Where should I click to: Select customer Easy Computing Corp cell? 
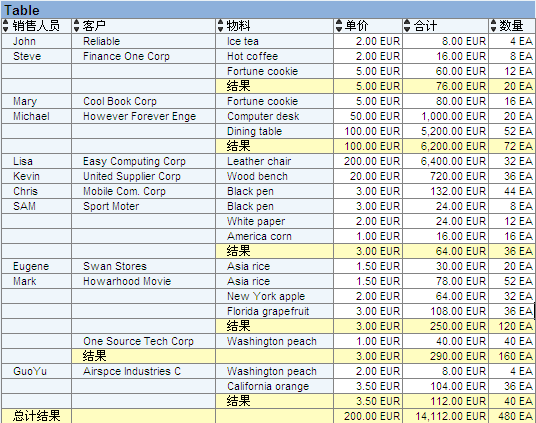point(144,161)
